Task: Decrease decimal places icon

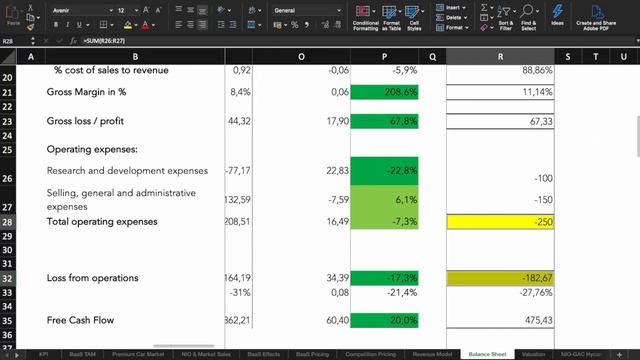Action: [338, 25]
